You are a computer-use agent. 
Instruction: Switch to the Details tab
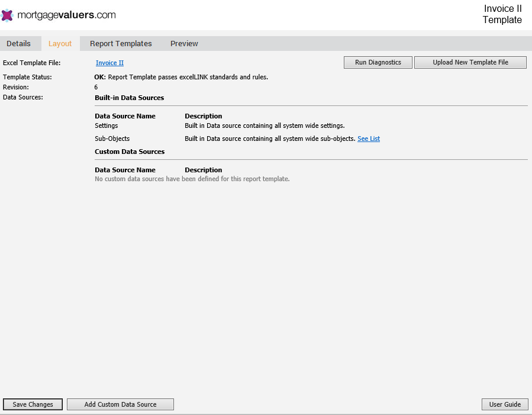[x=19, y=43]
